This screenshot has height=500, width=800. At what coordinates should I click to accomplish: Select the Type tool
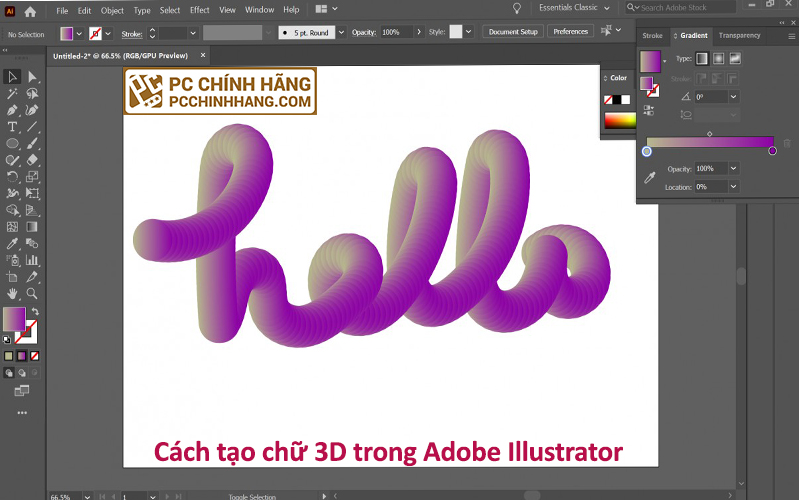pos(12,127)
